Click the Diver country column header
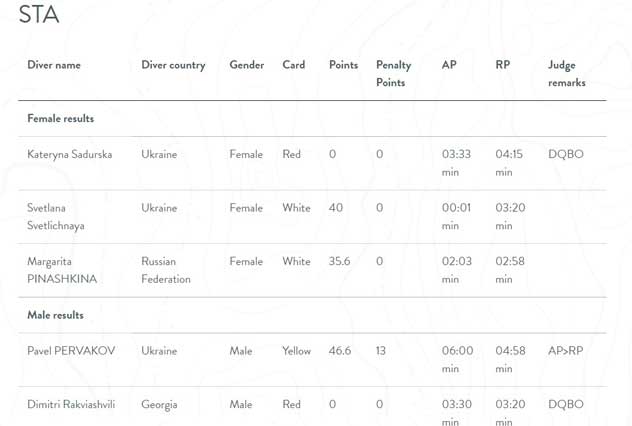This screenshot has width=632, height=426. 173,65
